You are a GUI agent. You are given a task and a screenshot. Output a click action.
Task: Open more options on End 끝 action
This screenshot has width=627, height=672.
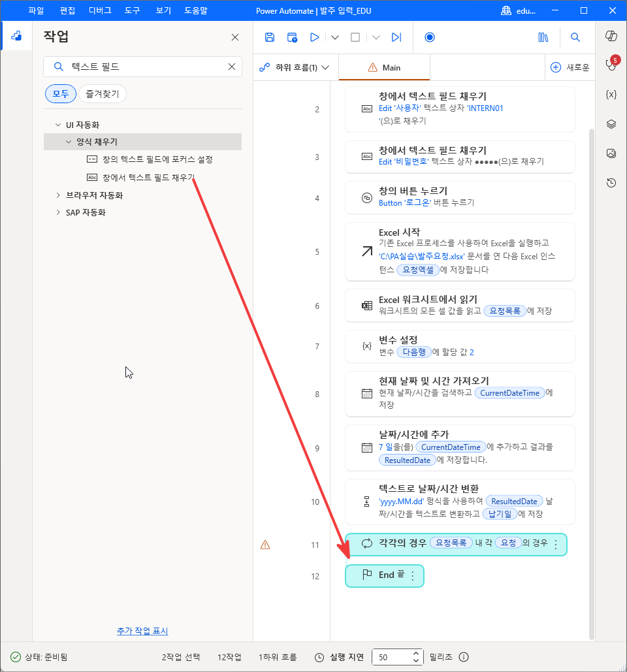coord(412,575)
